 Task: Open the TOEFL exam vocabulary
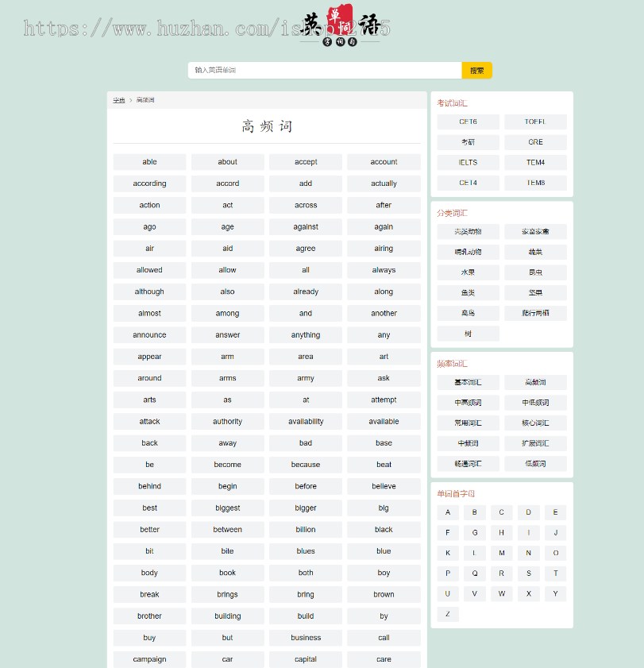pos(535,122)
